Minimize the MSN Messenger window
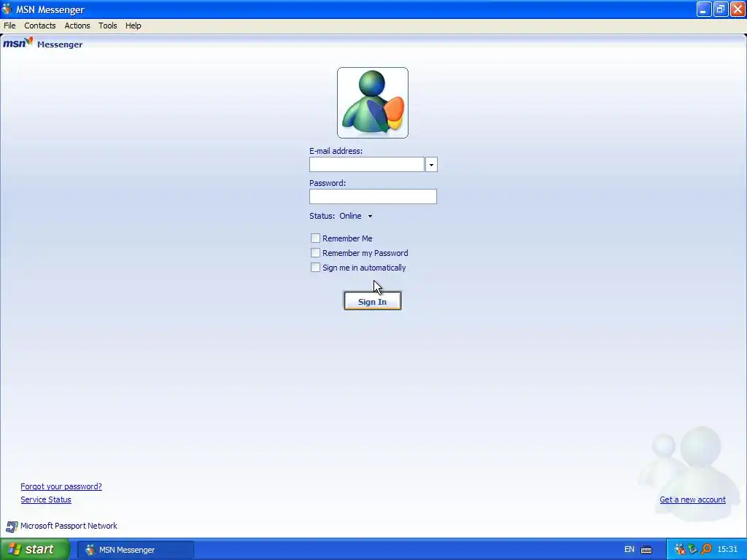747x560 pixels. pos(704,9)
